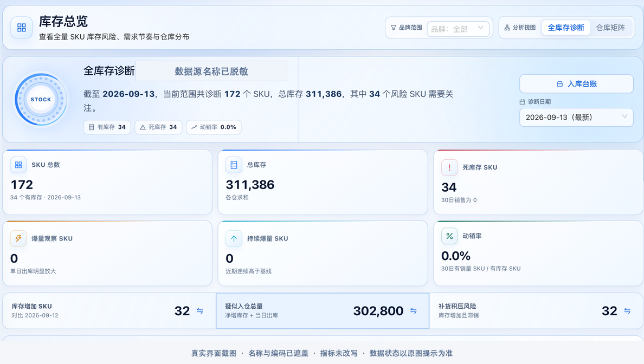
Task: Switch to the 仓库矩阵 tab
Action: (x=610, y=28)
